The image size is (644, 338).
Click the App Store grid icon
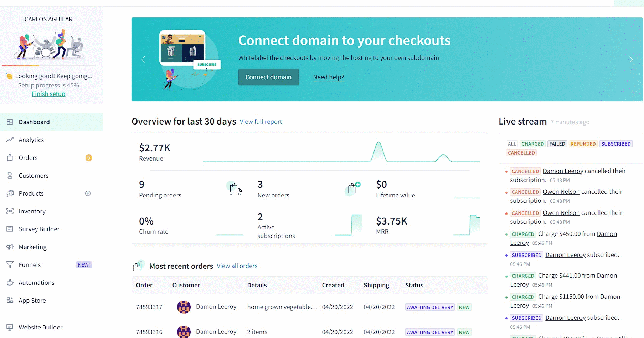pos(10,301)
